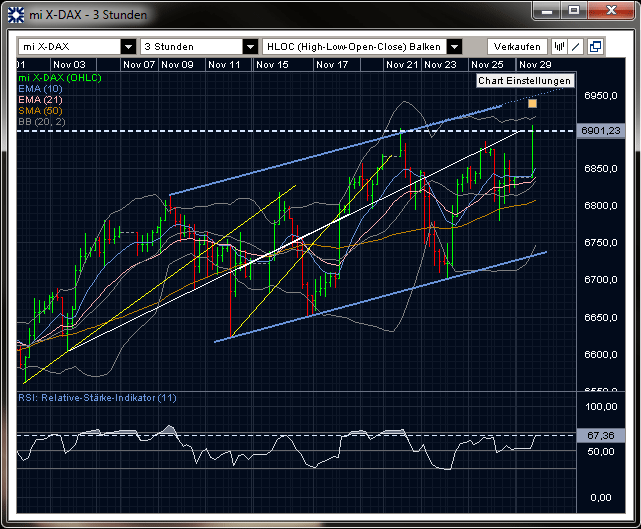Click the 6901,23 current price label
The height and width of the screenshot is (529, 641).
click(x=601, y=131)
